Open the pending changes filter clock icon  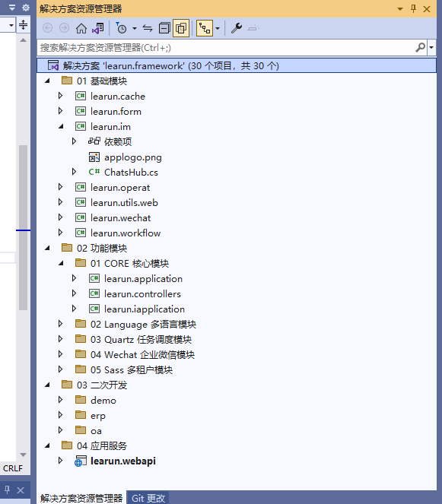tap(121, 28)
